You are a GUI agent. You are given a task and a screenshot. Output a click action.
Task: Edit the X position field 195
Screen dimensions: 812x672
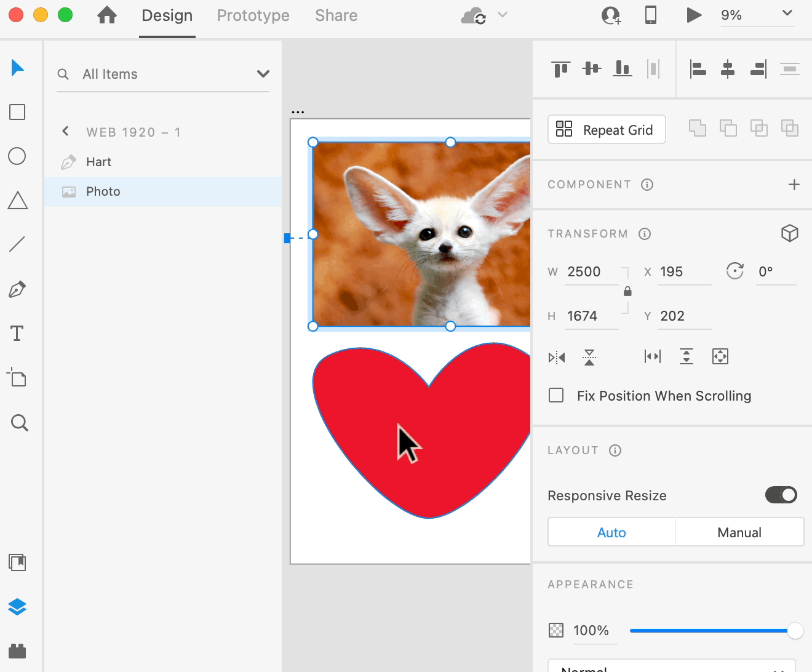[684, 272]
